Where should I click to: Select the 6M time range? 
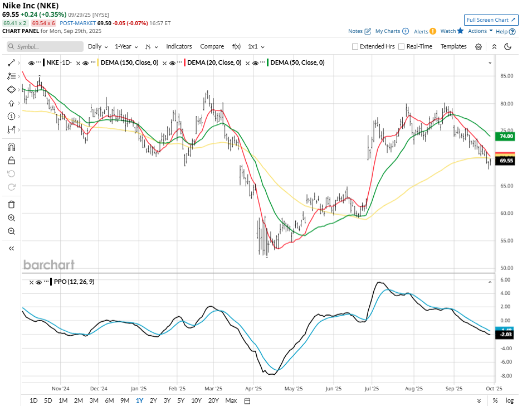click(109, 400)
